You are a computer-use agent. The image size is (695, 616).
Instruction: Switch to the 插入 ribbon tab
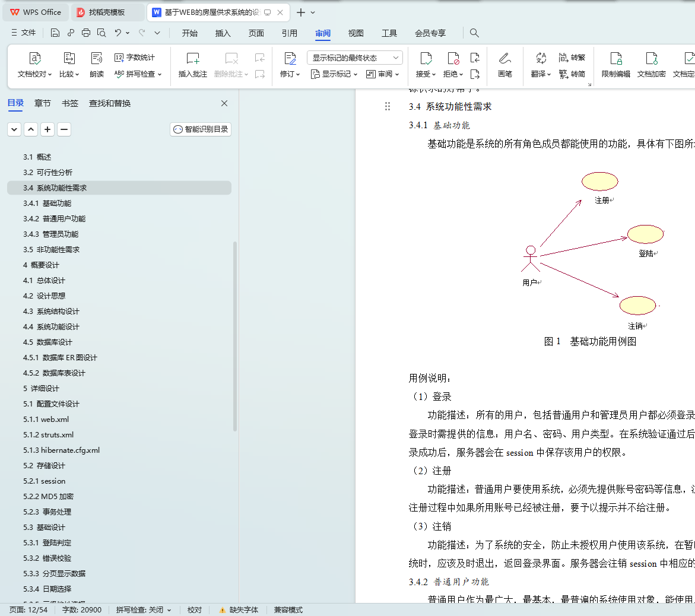tap(223, 33)
